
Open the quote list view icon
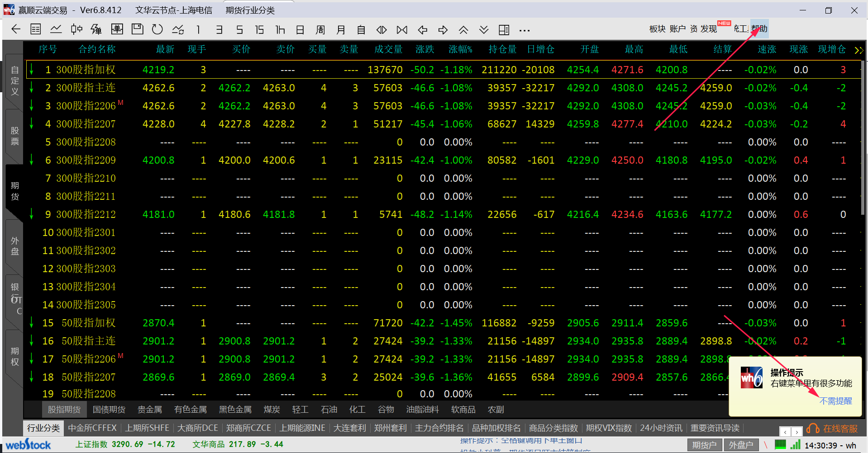[36, 29]
